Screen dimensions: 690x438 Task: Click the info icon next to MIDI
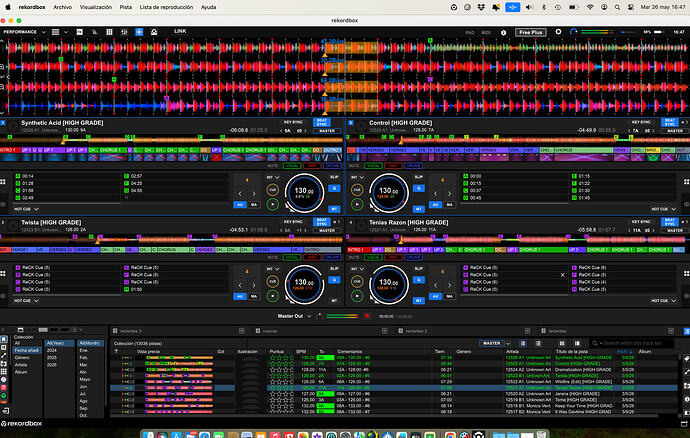tap(503, 33)
